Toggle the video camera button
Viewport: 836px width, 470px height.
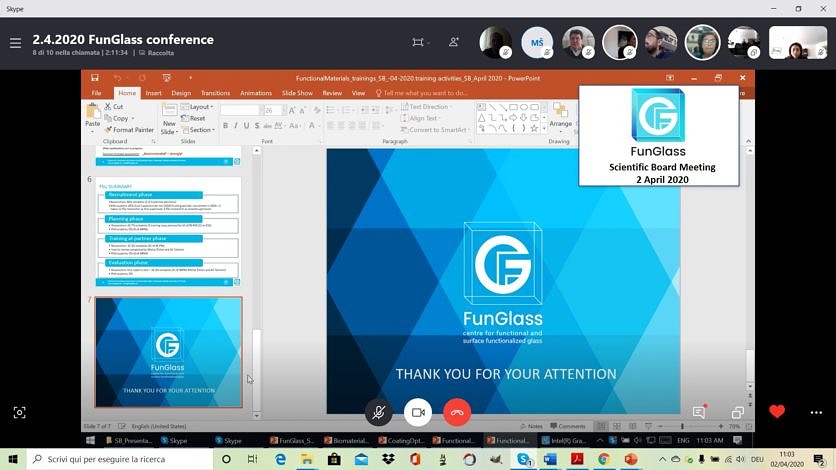[418, 412]
